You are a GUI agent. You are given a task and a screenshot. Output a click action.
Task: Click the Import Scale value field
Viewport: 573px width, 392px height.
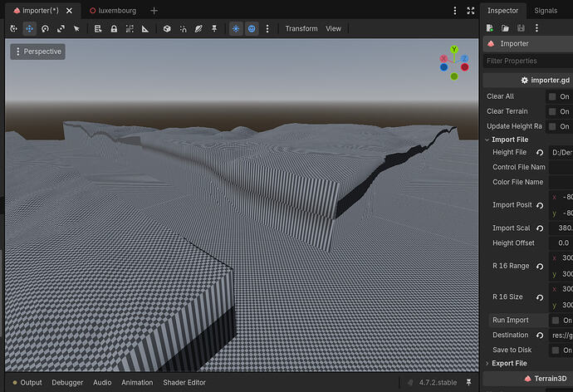561,228
